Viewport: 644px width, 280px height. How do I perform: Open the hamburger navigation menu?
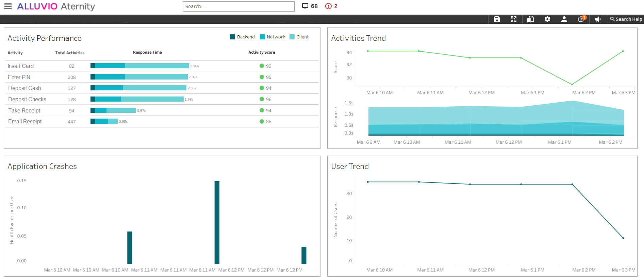[8, 6]
